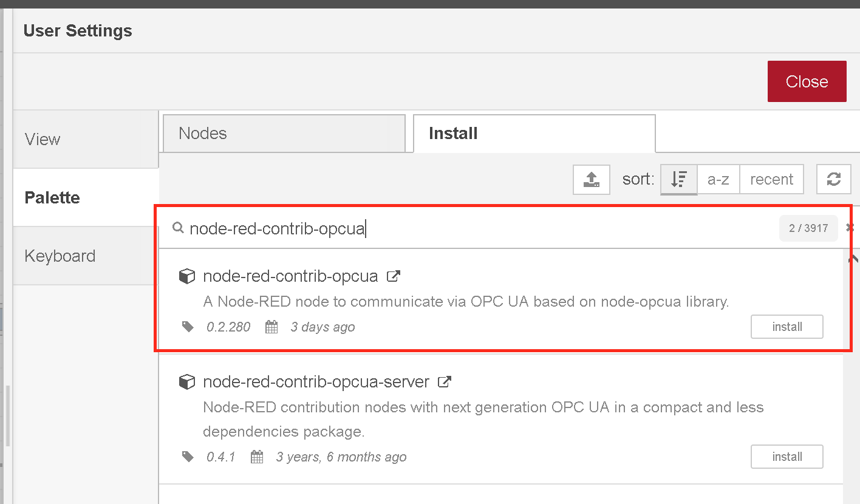
Task: Select the Install tab
Action: point(534,134)
